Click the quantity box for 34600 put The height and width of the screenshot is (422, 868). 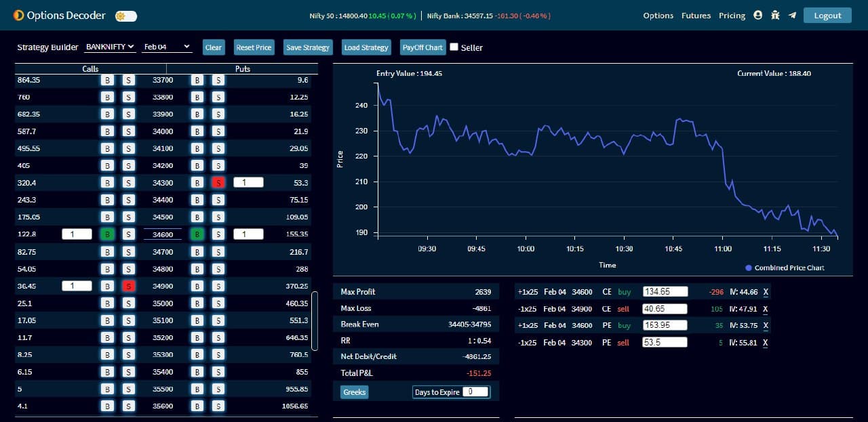coord(248,234)
